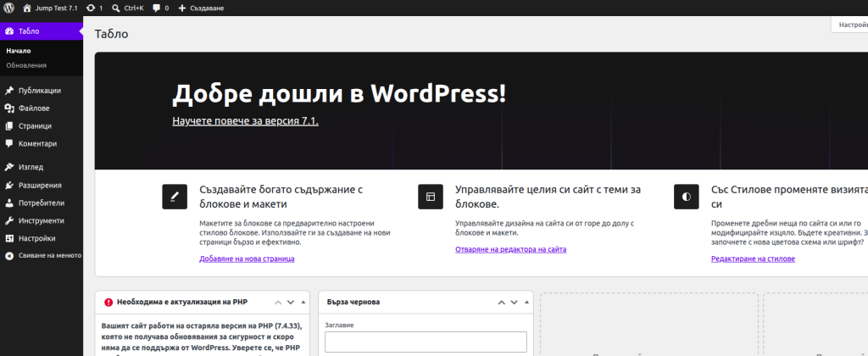Click the Jump Test 7.1 site name
The image size is (868, 356).
tap(57, 8)
